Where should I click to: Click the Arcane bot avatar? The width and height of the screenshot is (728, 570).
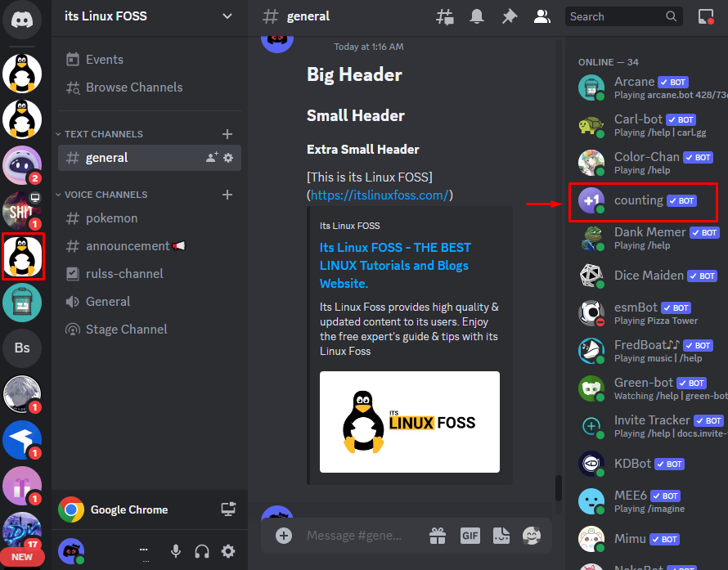(591, 88)
